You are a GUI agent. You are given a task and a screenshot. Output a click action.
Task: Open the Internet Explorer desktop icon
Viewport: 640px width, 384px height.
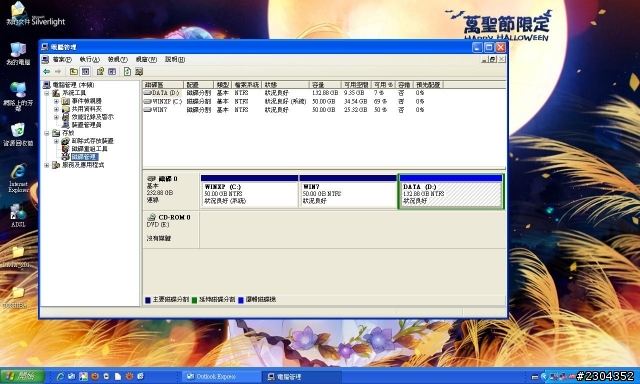[x=18, y=178]
